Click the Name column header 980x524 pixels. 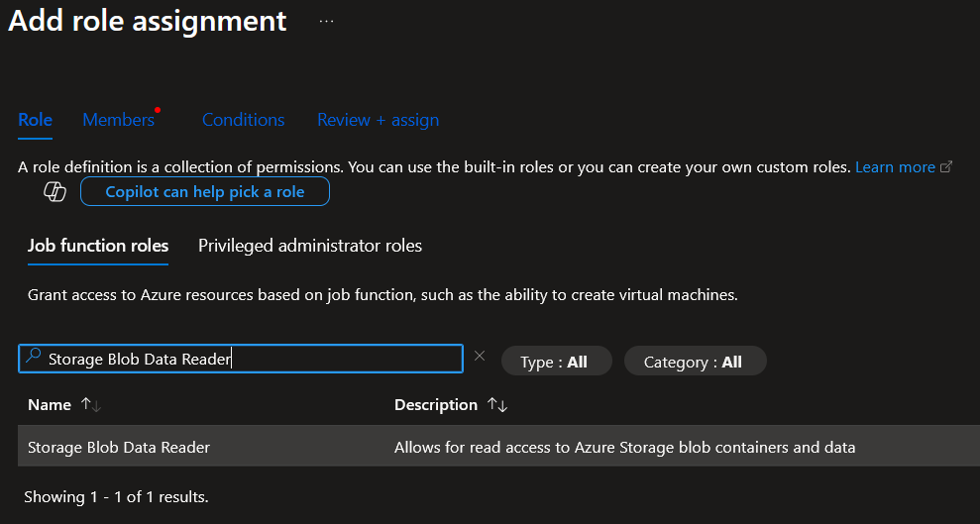pyautogui.click(x=50, y=405)
